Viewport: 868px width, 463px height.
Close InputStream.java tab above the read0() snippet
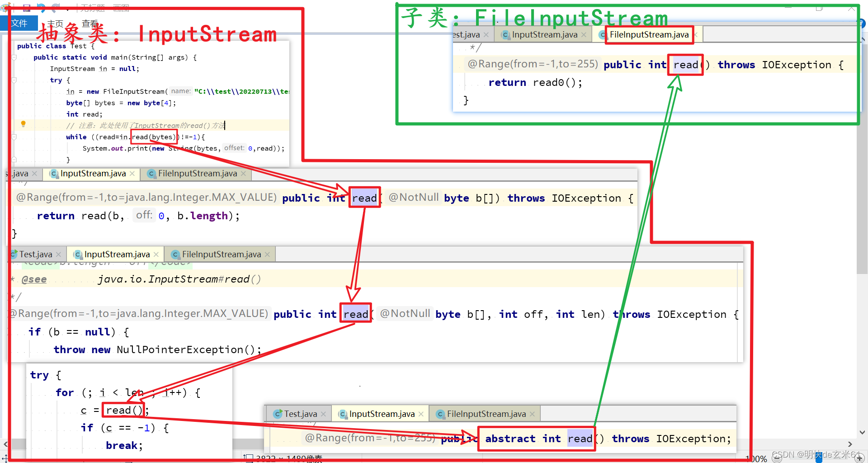point(584,35)
